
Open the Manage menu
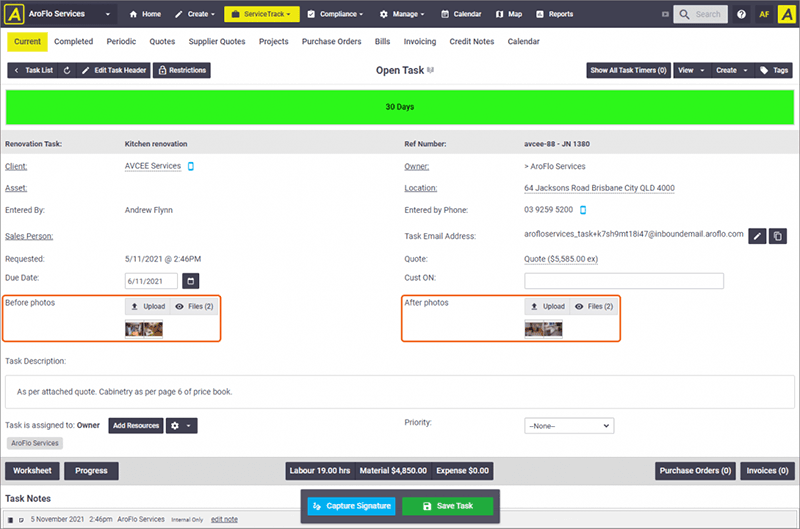coord(402,14)
